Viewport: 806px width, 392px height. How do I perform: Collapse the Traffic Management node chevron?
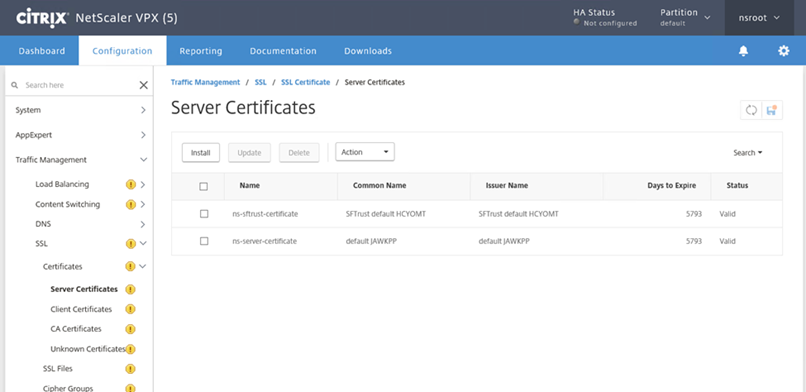coord(143,160)
